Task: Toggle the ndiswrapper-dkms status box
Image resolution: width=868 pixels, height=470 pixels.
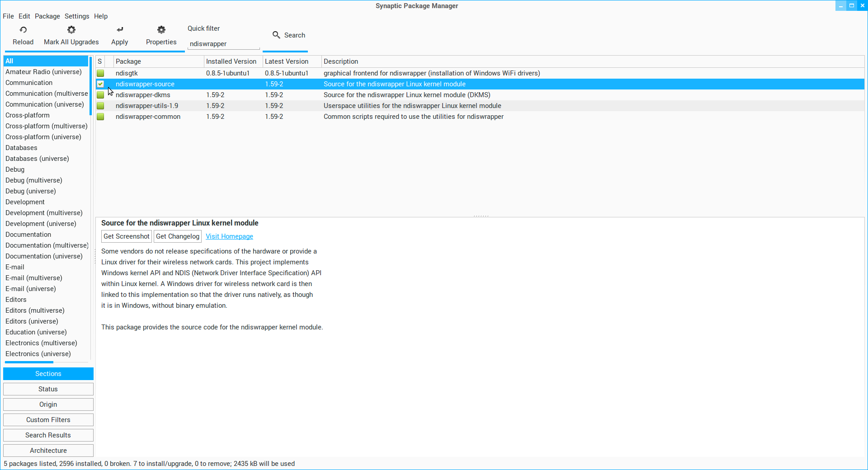Action: coord(100,95)
